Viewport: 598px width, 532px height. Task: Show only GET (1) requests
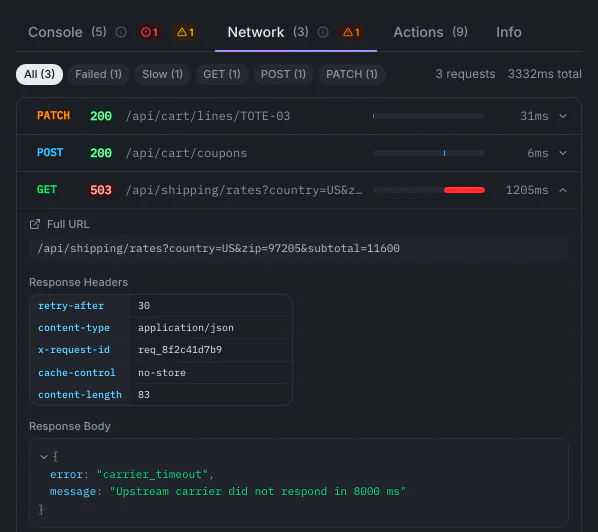click(222, 74)
